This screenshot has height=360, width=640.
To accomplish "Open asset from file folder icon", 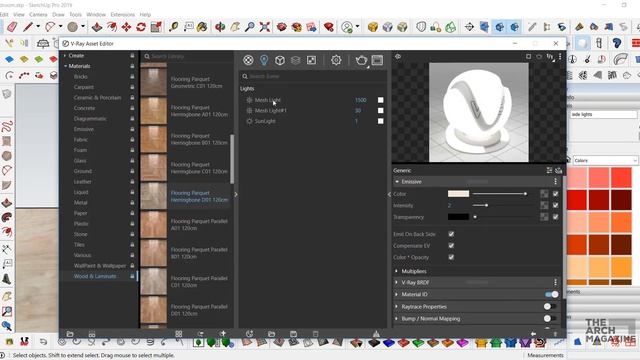I will coord(271,334).
